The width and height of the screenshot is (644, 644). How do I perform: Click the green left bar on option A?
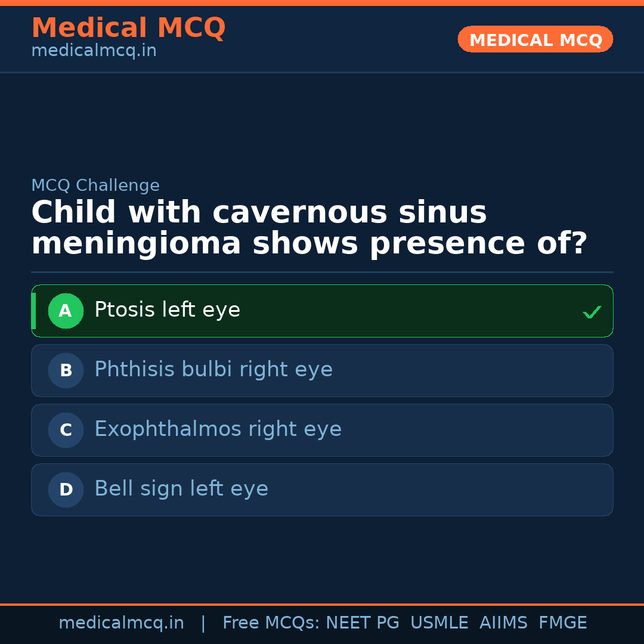pyautogui.click(x=33, y=311)
